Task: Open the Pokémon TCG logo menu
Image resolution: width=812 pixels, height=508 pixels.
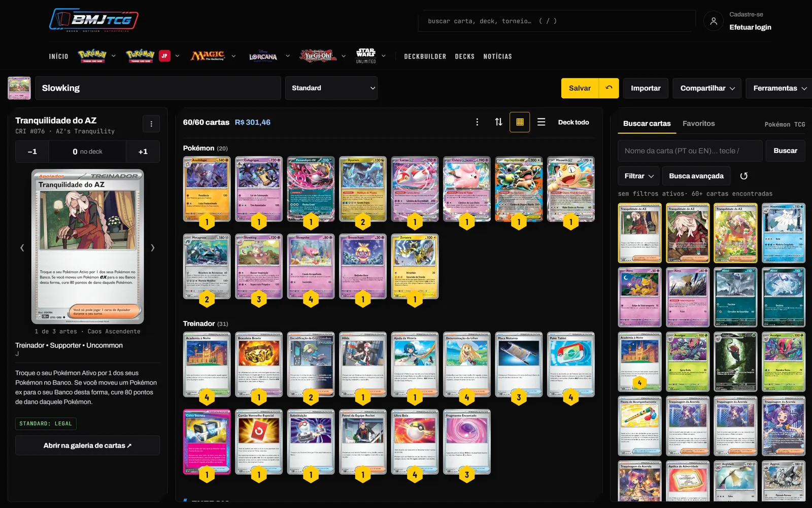Action: pyautogui.click(x=92, y=56)
